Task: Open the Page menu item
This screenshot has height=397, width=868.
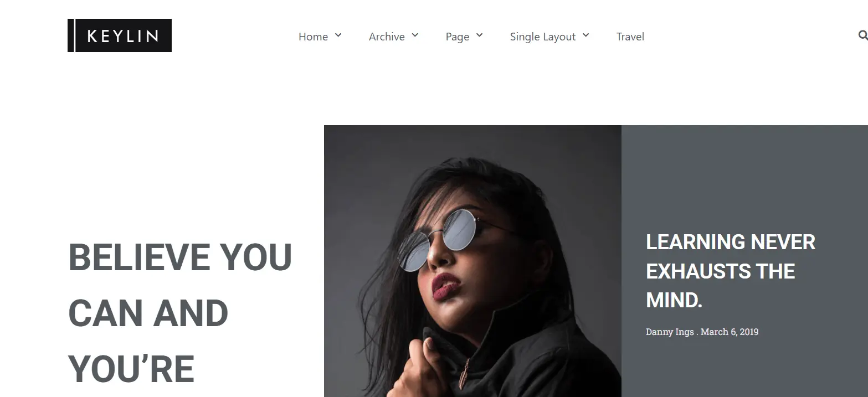Action: (458, 37)
